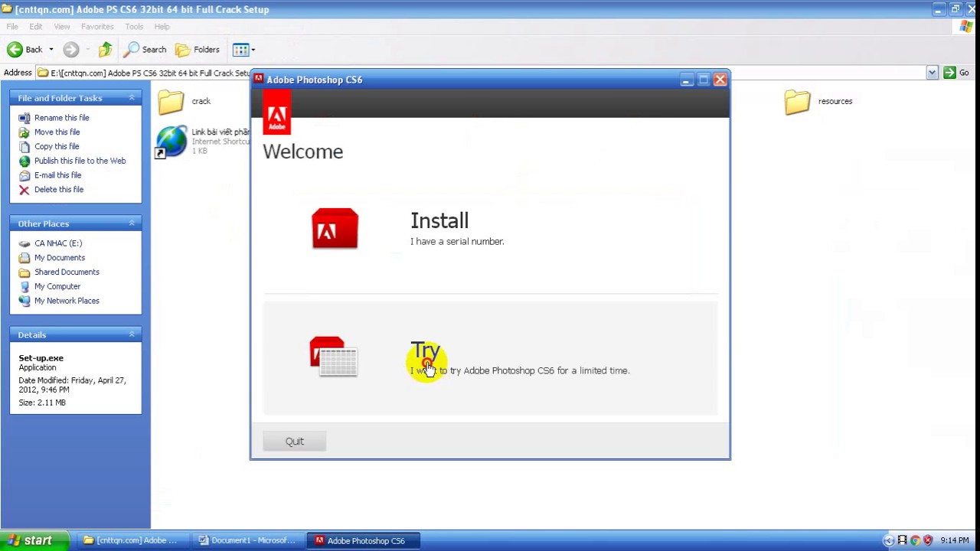Click Rename this file link

tap(61, 118)
